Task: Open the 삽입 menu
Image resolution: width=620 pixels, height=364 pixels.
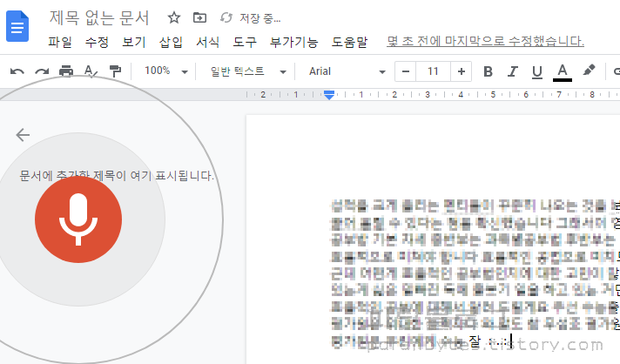Action: point(171,42)
